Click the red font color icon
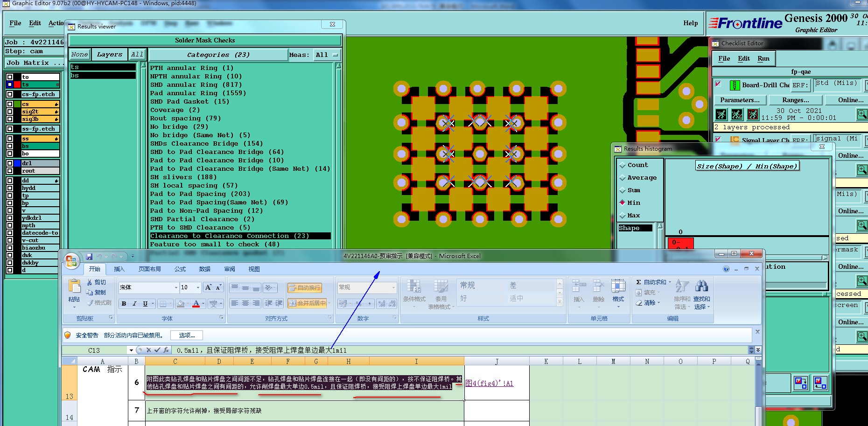This screenshot has height=426, width=868. [196, 304]
